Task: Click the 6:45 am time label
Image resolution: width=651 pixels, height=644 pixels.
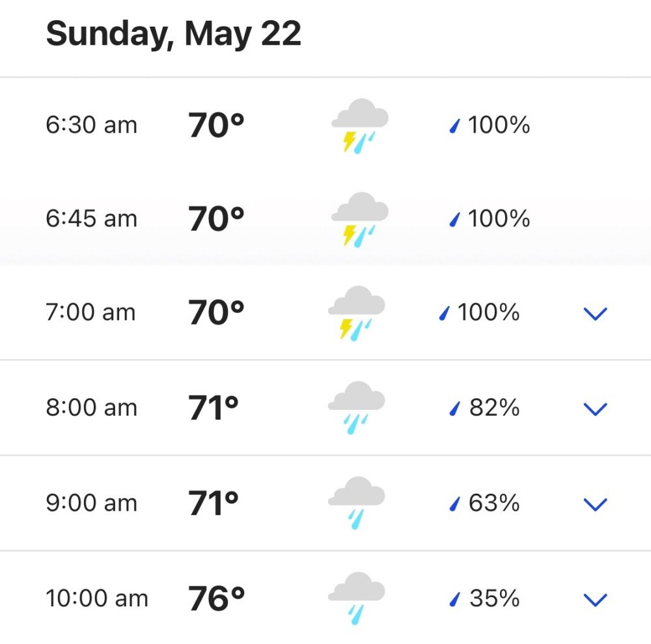Action: [x=91, y=219]
